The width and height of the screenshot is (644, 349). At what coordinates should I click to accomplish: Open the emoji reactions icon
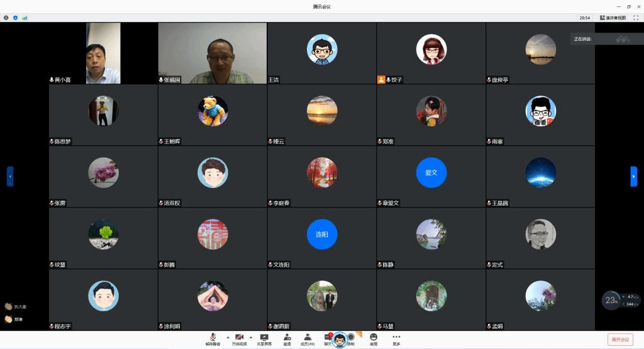(x=374, y=338)
